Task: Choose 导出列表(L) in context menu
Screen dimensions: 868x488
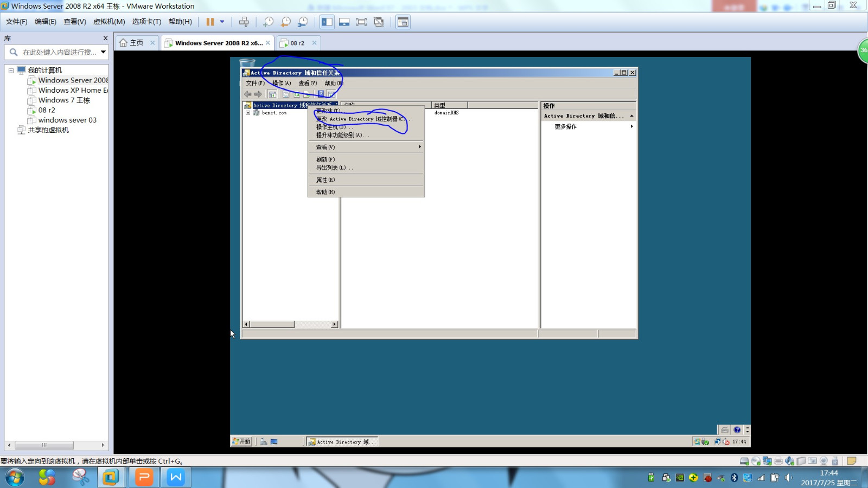Action: pyautogui.click(x=366, y=168)
